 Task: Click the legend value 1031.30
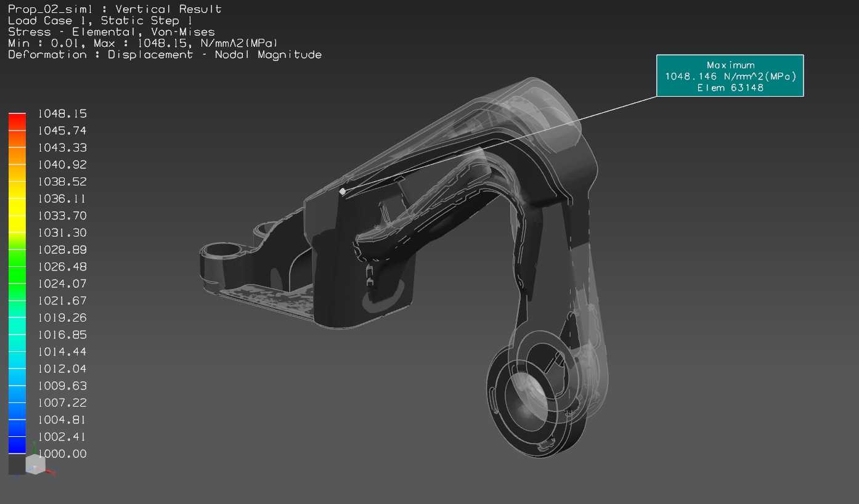coord(62,233)
